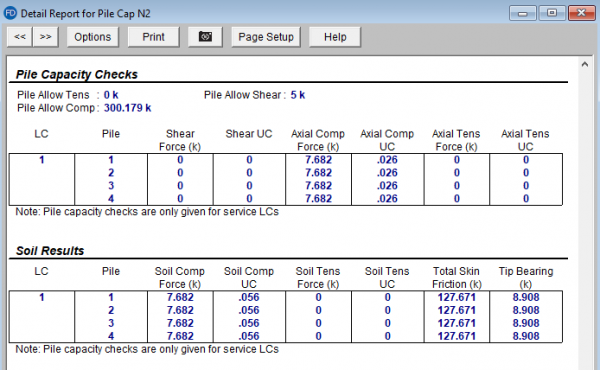Click Soil Comp Force 7.682 for pile 3
The width and height of the screenshot is (600, 370).
180,323
